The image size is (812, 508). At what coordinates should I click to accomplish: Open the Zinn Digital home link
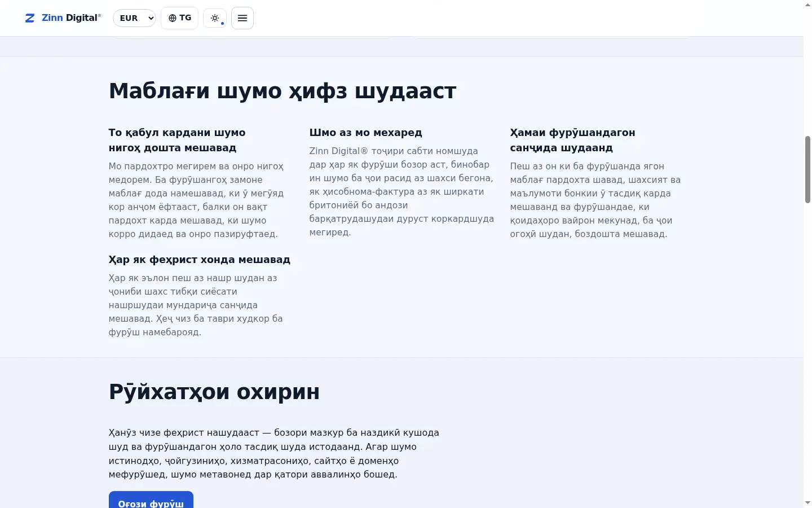point(63,18)
